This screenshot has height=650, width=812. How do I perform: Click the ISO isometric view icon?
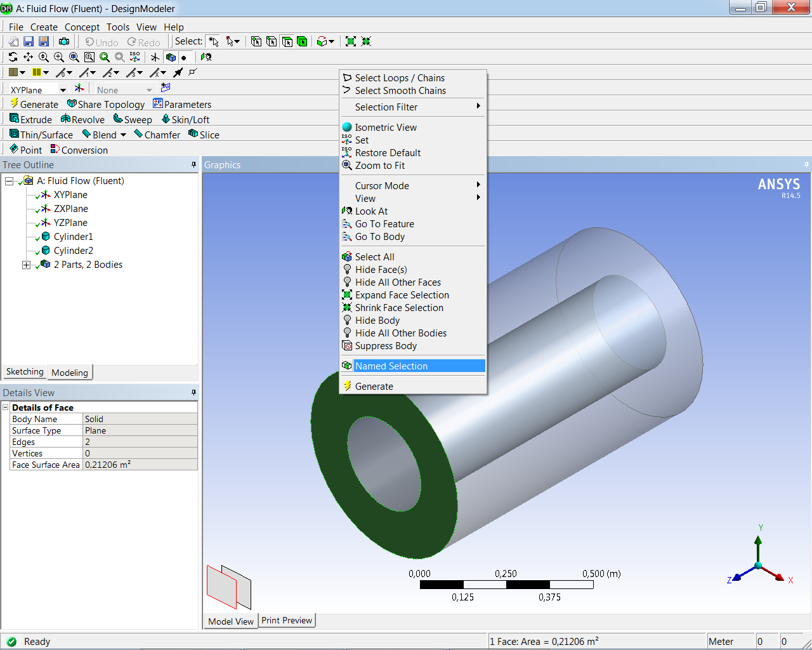[x=135, y=57]
